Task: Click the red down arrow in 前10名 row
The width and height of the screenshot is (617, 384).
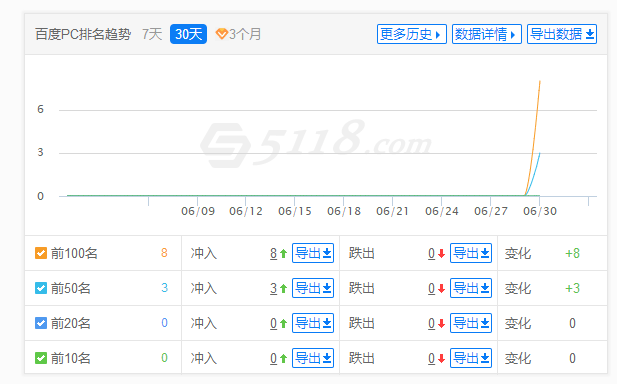Action: click(441, 359)
